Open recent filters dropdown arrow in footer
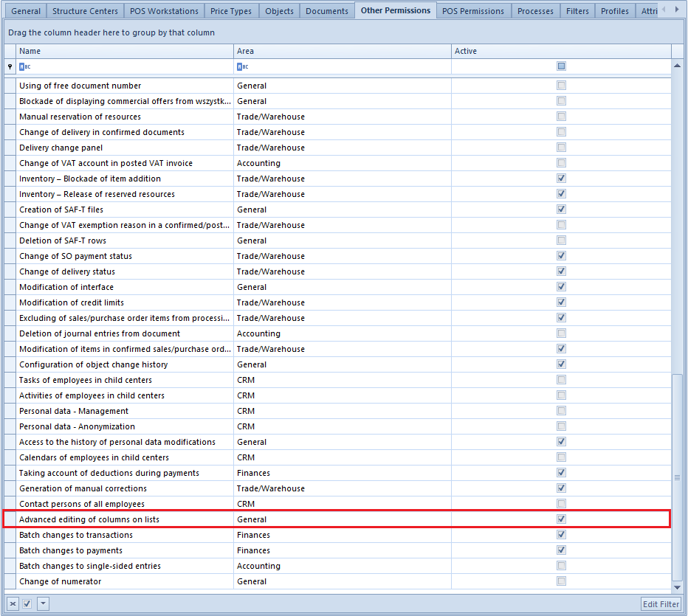The width and height of the screenshot is (688, 616). [x=43, y=603]
